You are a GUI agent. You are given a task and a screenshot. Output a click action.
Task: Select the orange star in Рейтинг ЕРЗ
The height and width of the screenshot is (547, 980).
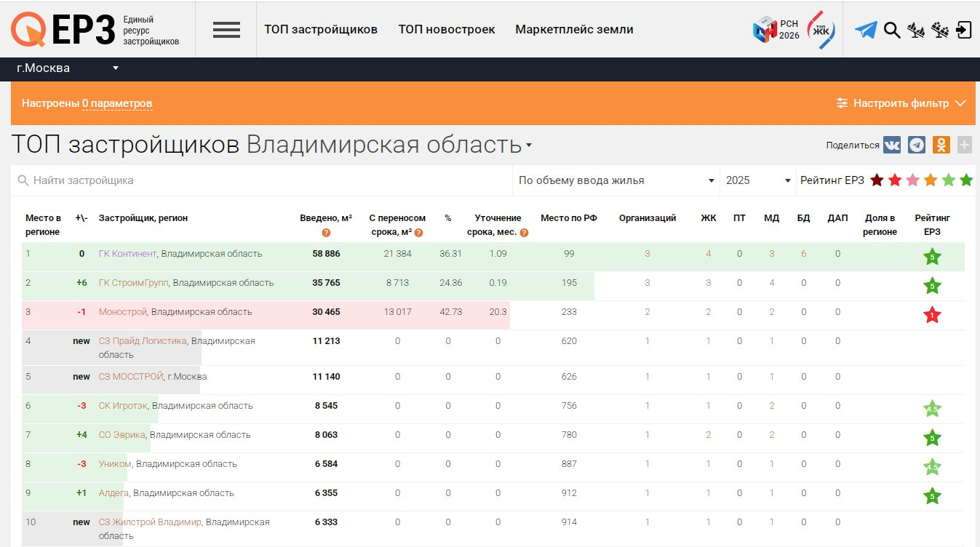931,180
